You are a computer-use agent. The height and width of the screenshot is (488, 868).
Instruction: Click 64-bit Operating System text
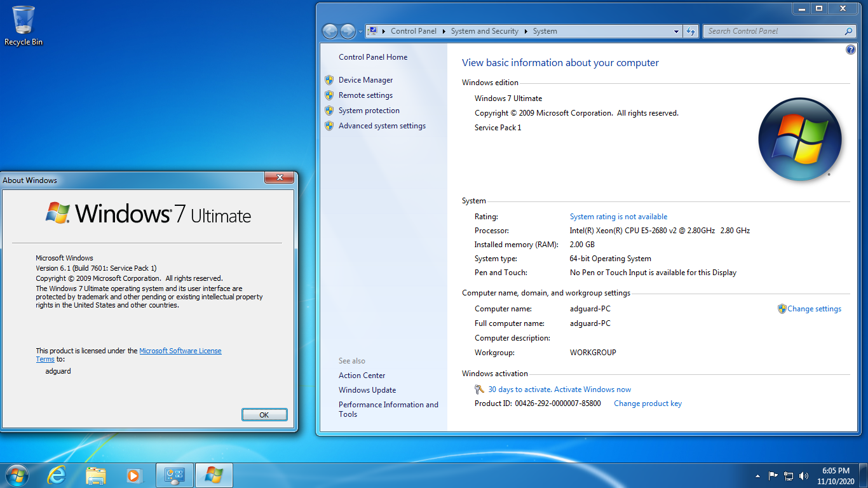[x=610, y=259]
